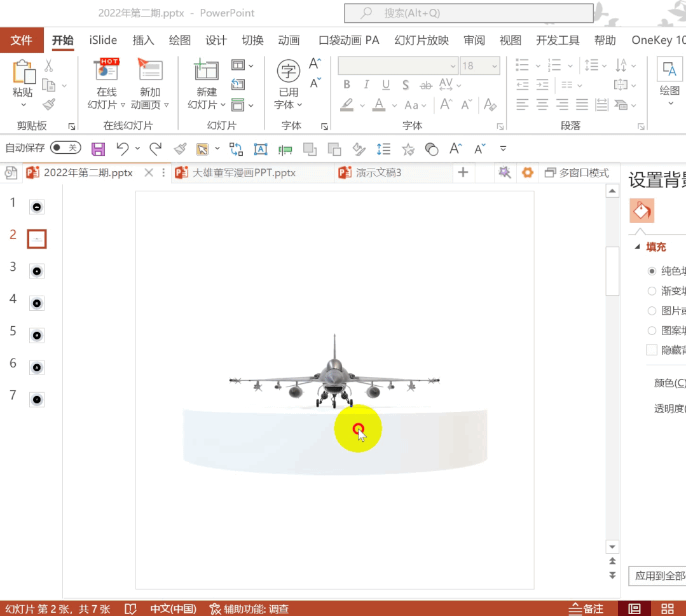Click the fighter jet 3D model on slide
The image size is (686, 616).
click(x=334, y=372)
